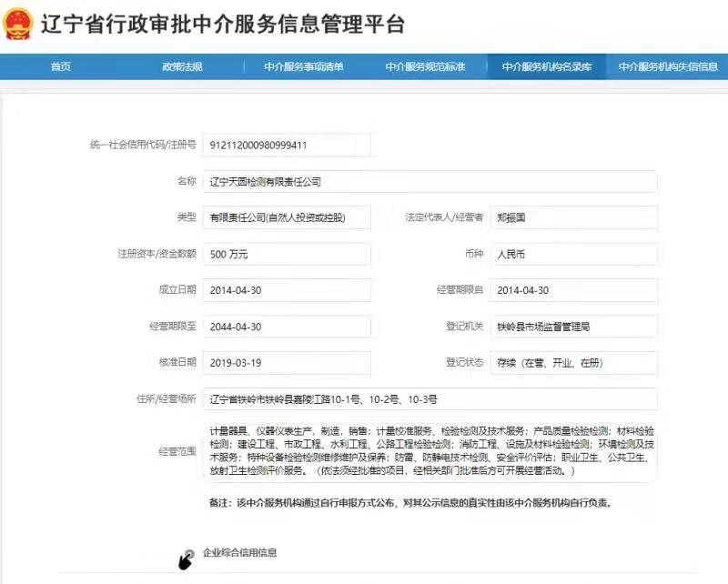Click the national emblem logo
728x584 pixels.
19,25
